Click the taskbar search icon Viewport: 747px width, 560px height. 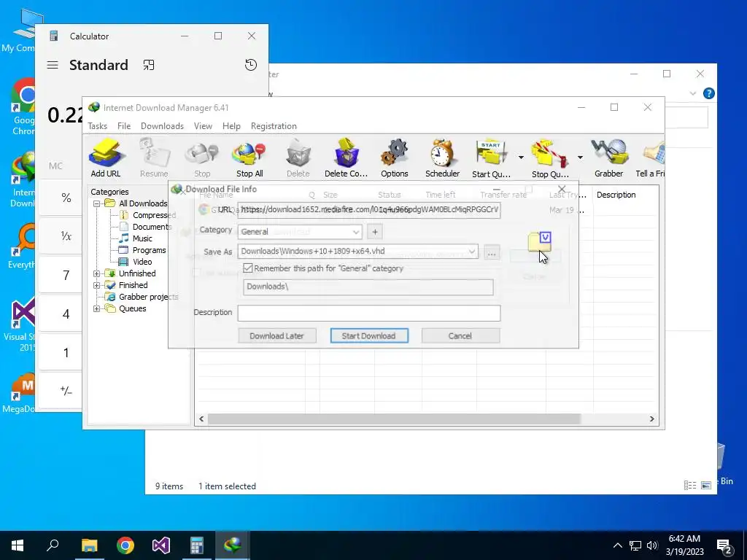pyautogui.click(x=53, y=545)
